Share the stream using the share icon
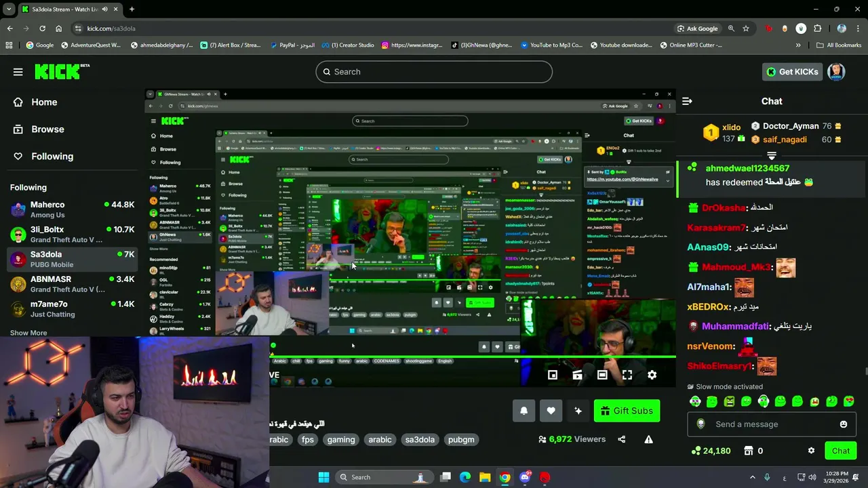 tap(622, 439)
